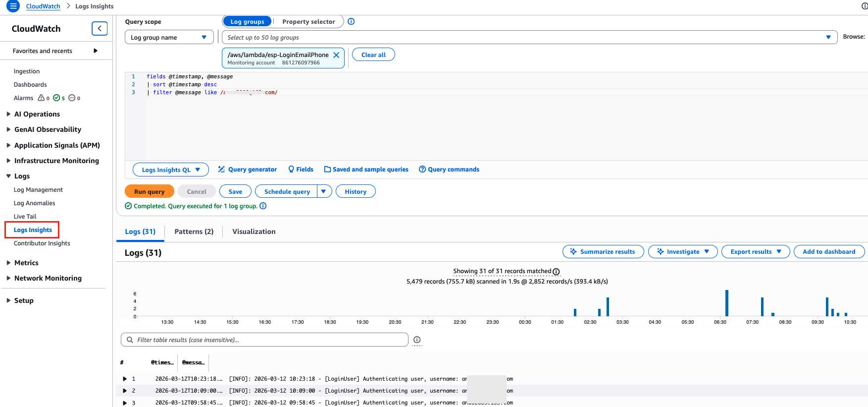
Task: Click the tallest histogram bar near 06:30
Action: 727,303
